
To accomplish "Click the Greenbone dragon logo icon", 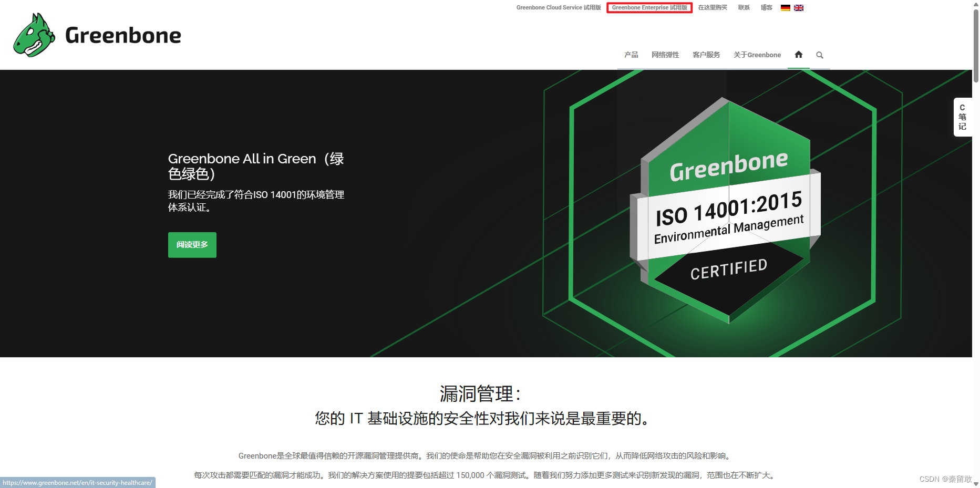I will pos(34,35).
